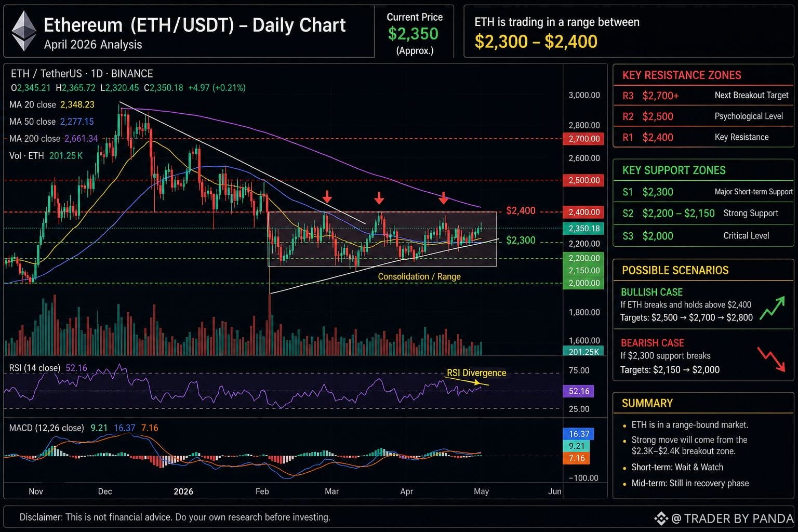This screenshot has height=532, width=798.
Task: Select the R1 'Key Resistance' row
Action: [x=703, y=137]
